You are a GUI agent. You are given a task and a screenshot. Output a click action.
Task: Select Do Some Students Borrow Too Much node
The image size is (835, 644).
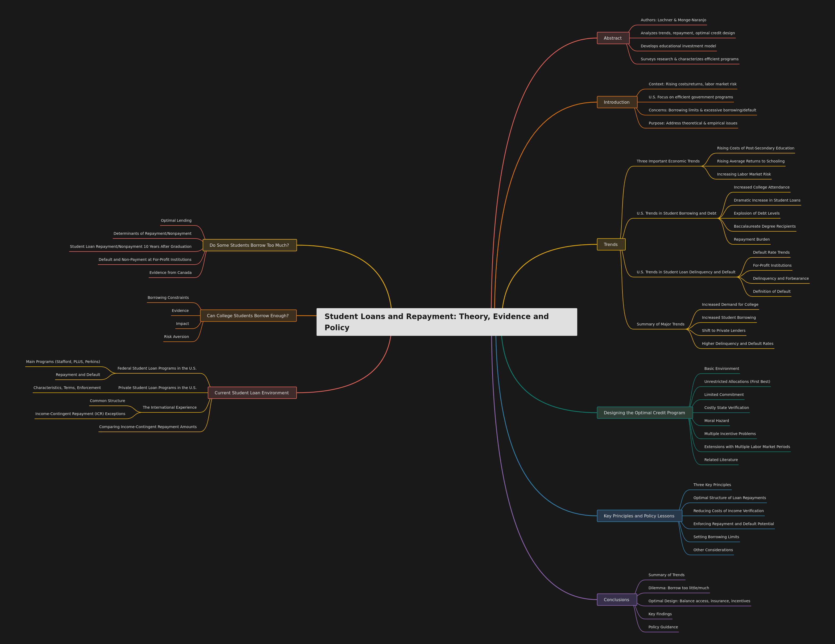pos(249,245)
